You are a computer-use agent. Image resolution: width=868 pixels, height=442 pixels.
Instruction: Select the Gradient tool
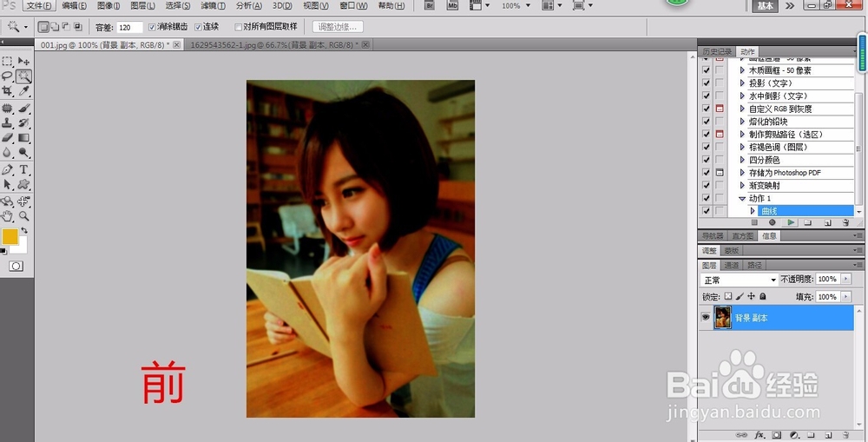coord(23,137)
